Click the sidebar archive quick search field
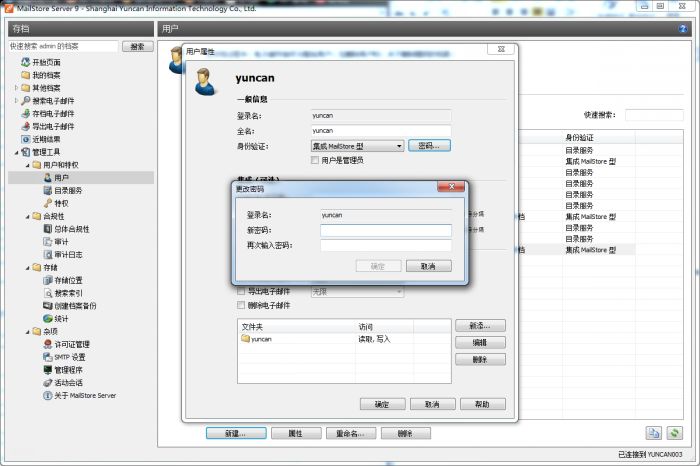This screenshot has height=466, width=700. (63, 46)
